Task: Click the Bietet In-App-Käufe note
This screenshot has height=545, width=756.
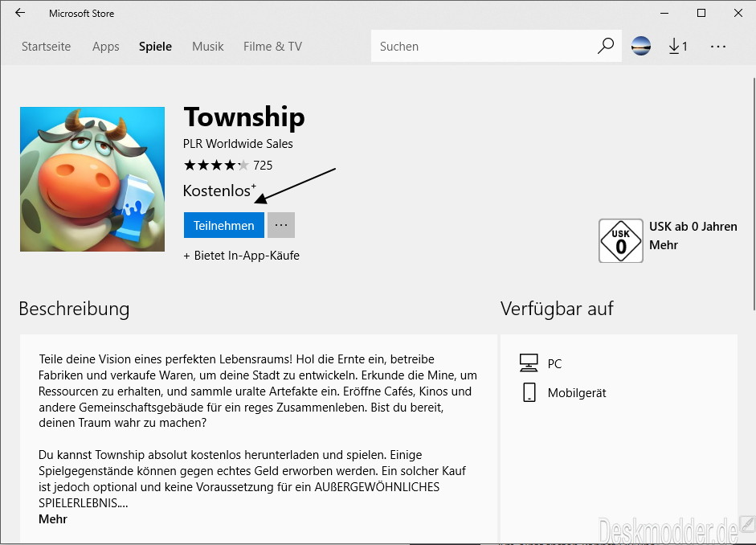Action: [x=241, y=256]
